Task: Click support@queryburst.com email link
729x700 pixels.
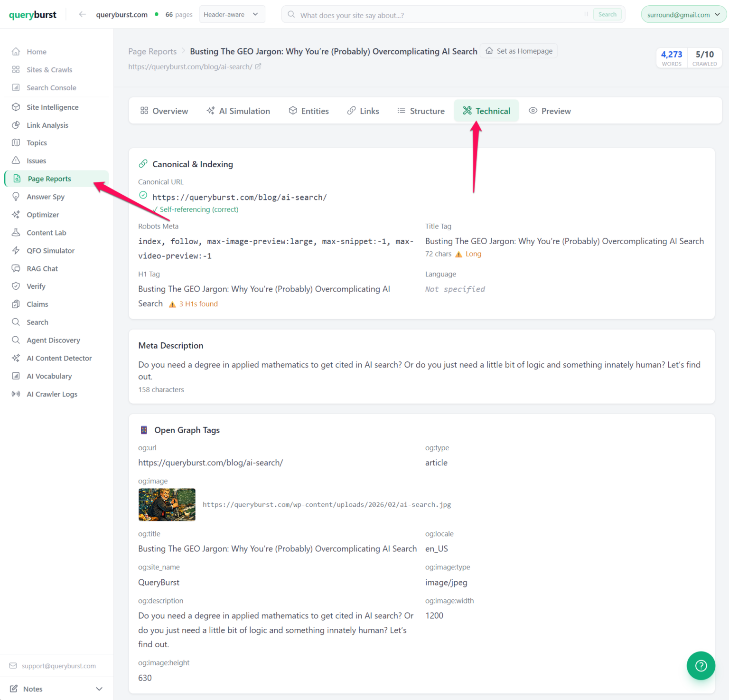Action: (x=59, y=666)
